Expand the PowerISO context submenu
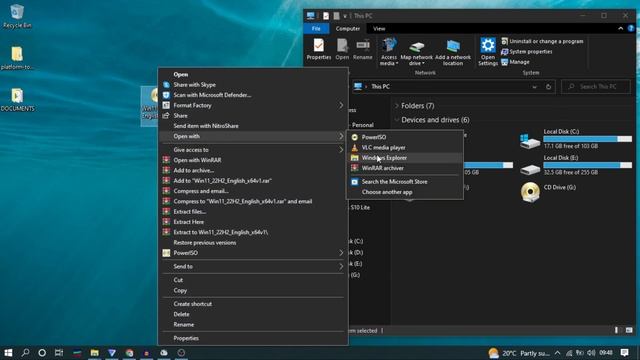The height and width of the screenshot is (360, 640). pos(253,253)
